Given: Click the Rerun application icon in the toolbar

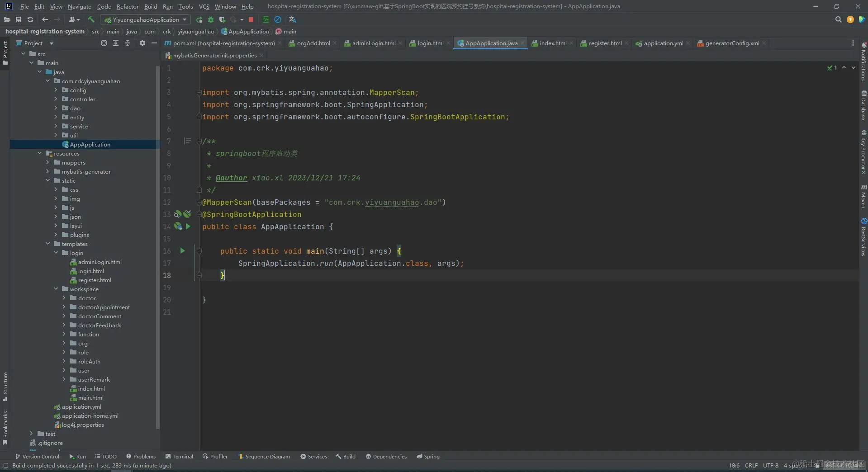Looking at the screenshot, I should (x=199, y=19).
